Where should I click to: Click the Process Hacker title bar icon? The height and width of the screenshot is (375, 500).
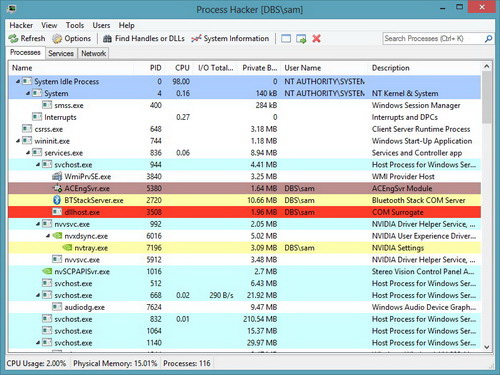(12, 9)
